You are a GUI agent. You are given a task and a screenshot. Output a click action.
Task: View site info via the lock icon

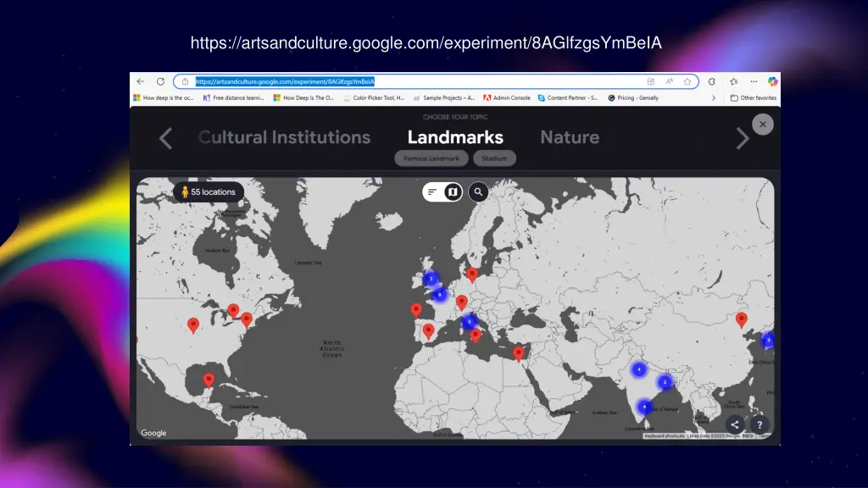point(185,81)
